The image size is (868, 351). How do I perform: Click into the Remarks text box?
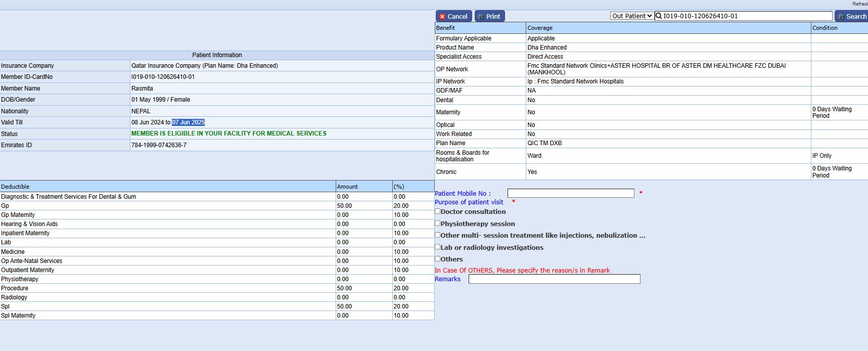click(x=554, y=279)
